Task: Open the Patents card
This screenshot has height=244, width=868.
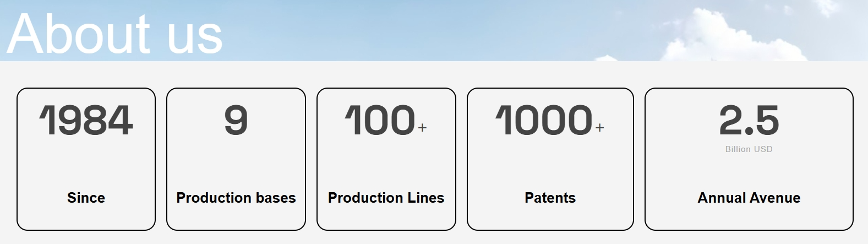Action: 550,159
